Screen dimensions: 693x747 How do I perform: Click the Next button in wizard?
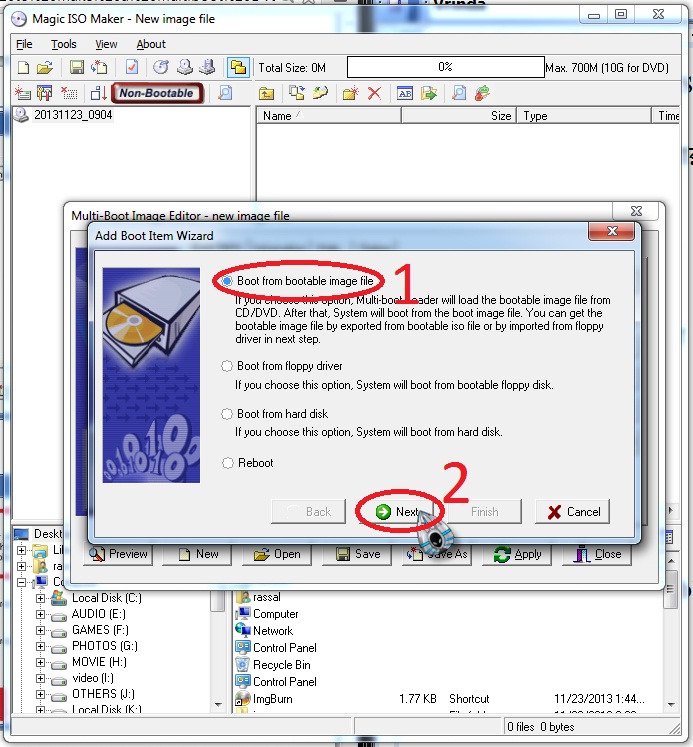pos(397,512)
